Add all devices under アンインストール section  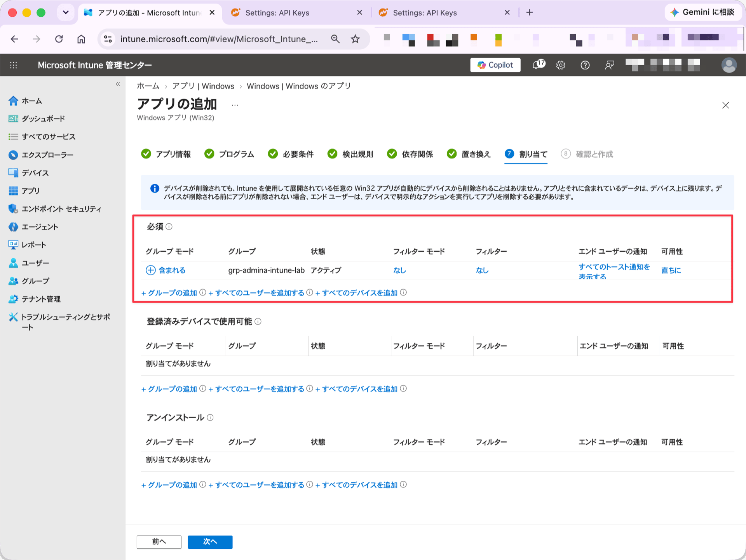point(357,485)
